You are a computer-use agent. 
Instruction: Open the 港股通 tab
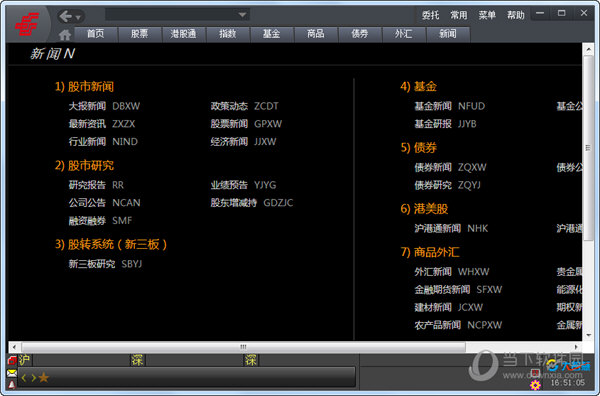tap(183, 34)
